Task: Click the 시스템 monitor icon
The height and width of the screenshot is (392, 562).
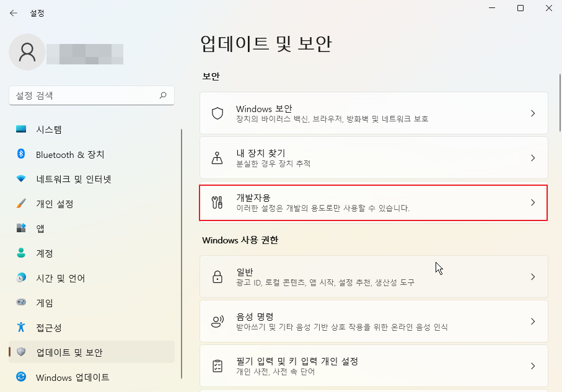Action: [x=21, y=129]
